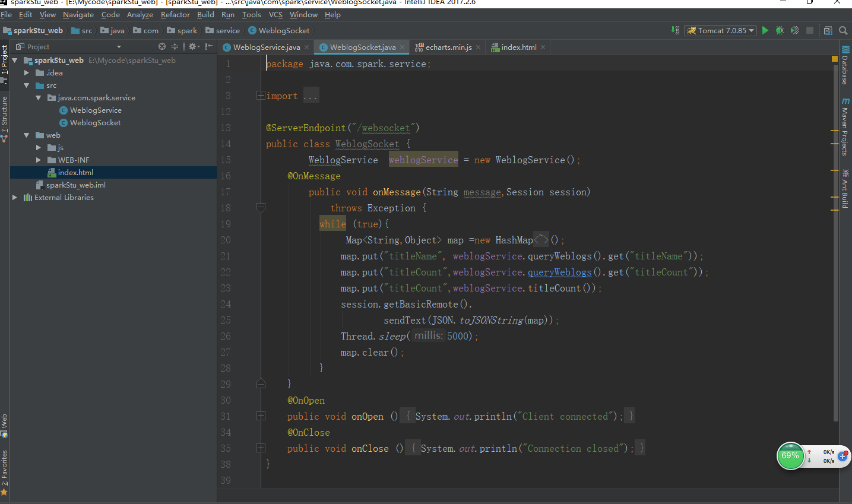Click WeblogSocket breadcrumb in navigation bar
Image resolution: width=852 pixels, height=504 pixels.
[x=279, y=31]
